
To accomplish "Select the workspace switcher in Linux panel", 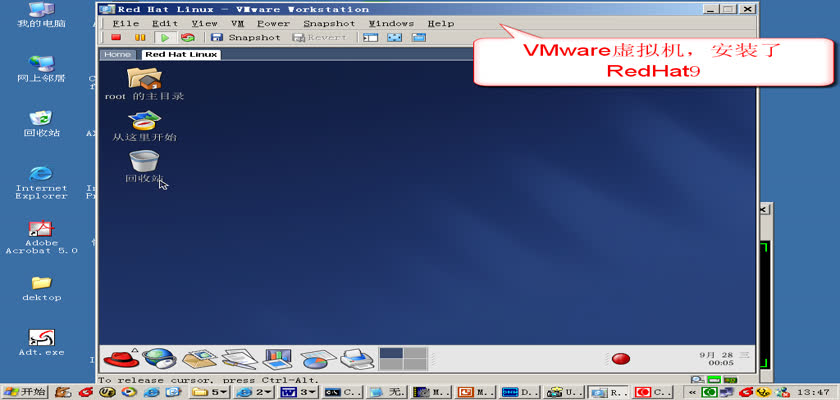I will click(402, 358).
